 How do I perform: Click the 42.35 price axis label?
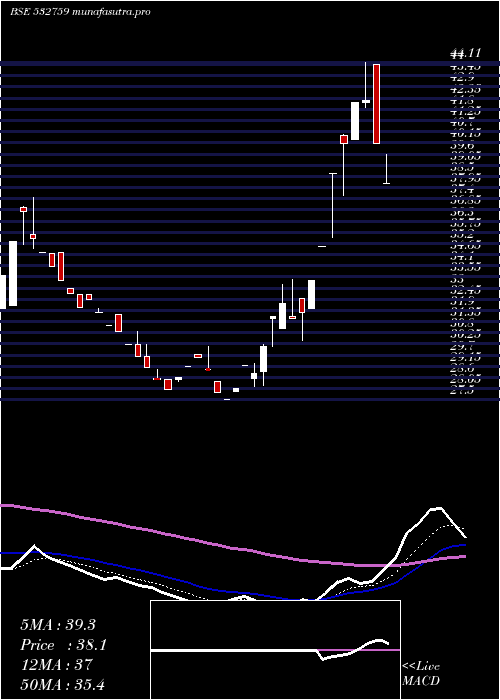[x=466, y=90]
